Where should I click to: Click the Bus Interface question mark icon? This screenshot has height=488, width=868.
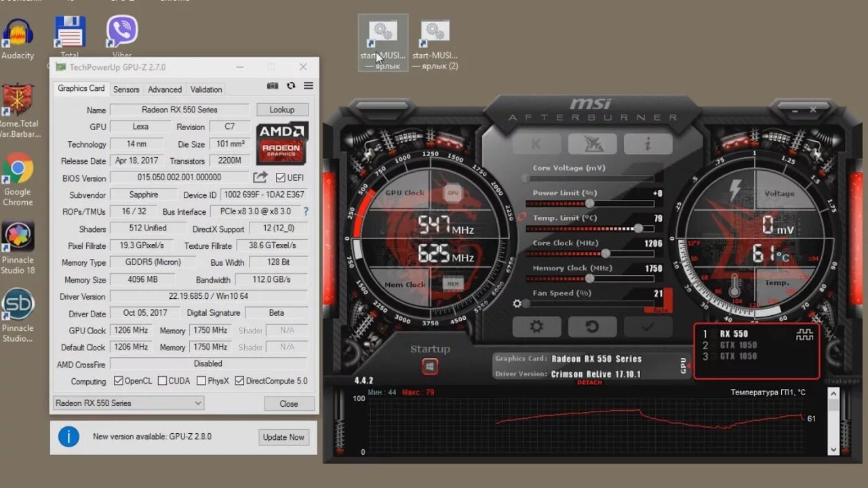click(x=306, y=211)
